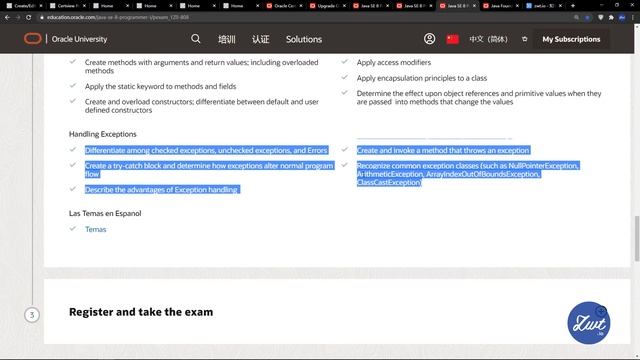Screen dimensions: 640x360
Task: Open Chrome three-dot menu
Action: (633, 18)
